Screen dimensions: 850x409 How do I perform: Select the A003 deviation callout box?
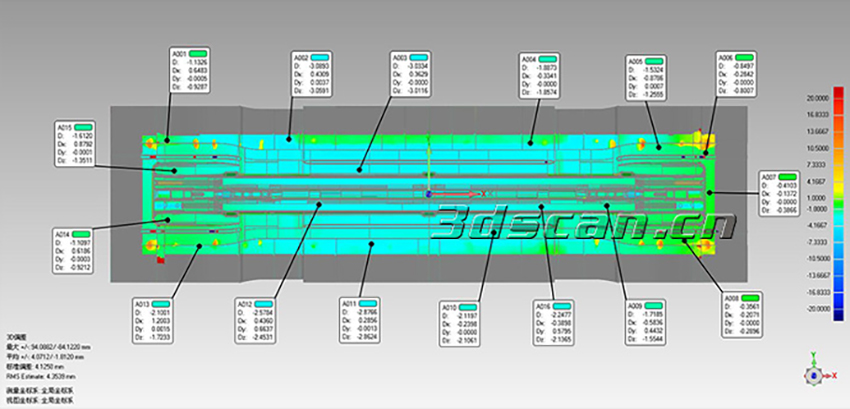415,74
